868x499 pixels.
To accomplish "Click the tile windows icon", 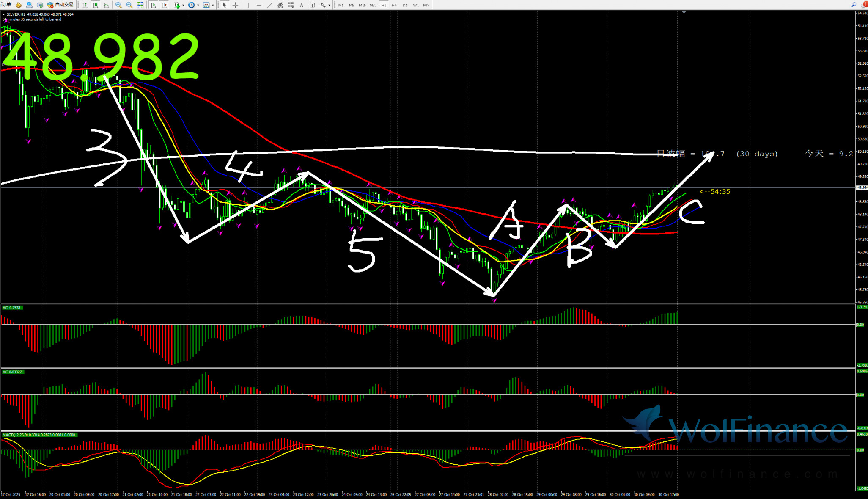I will 140,5.
